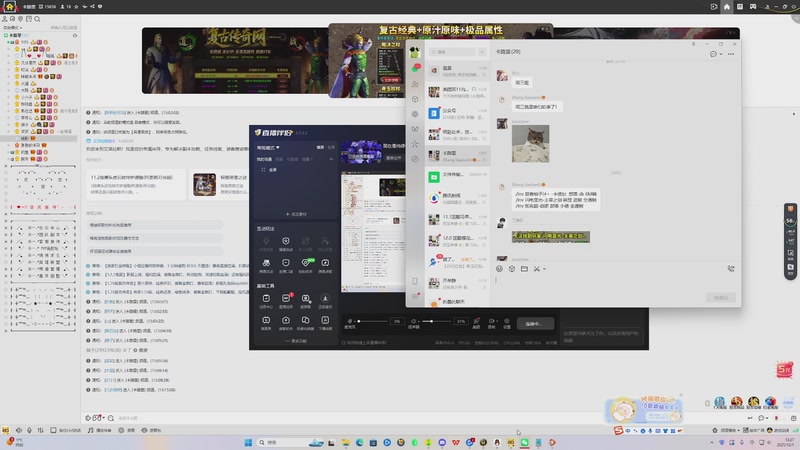800x450 pixels.
Task: Click the WeChat profile avatar at sidebar top
Action: (415, 52)
